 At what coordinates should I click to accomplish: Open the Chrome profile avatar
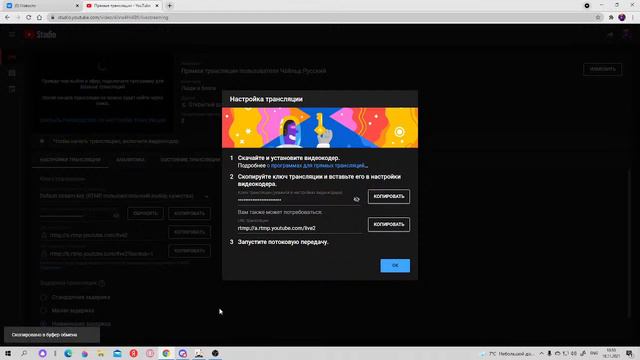[x=622, y=18]
